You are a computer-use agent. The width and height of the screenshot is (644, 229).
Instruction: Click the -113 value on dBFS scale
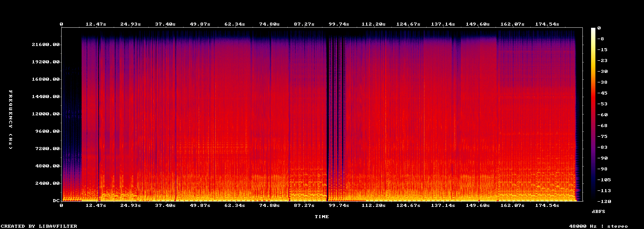604,191
